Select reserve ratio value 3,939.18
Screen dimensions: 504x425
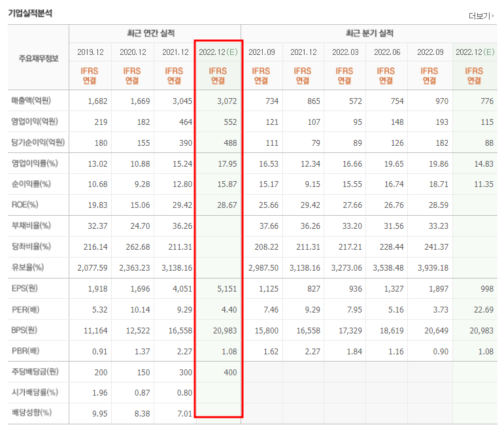pos(433,268)
